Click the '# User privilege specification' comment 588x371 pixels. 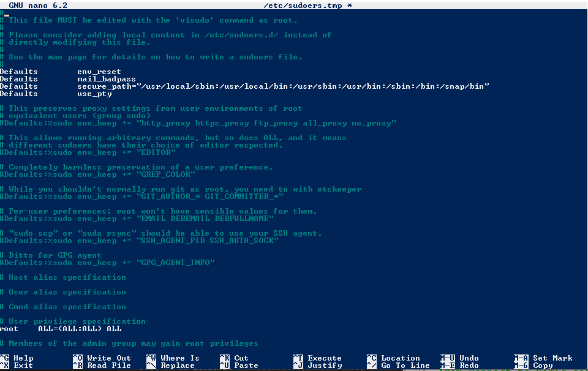click(73, 321)
